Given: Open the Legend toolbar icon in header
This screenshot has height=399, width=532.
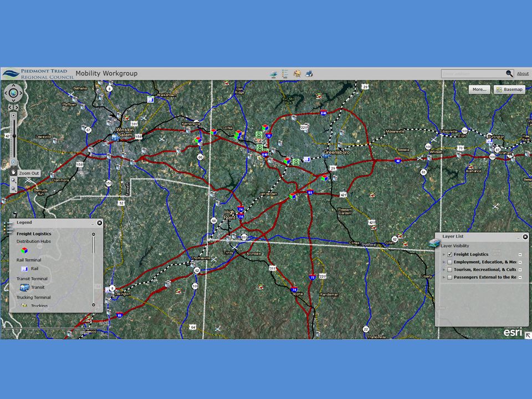Looking at the screenshot, I should pos(285,74).
